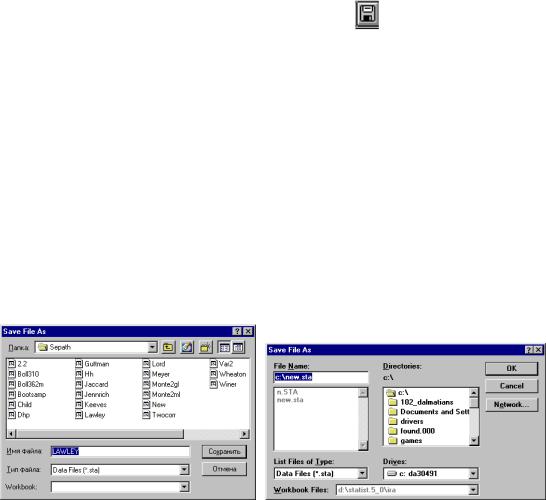
Task: Select the Var2 file icon
Action: (x=214, y=364)
